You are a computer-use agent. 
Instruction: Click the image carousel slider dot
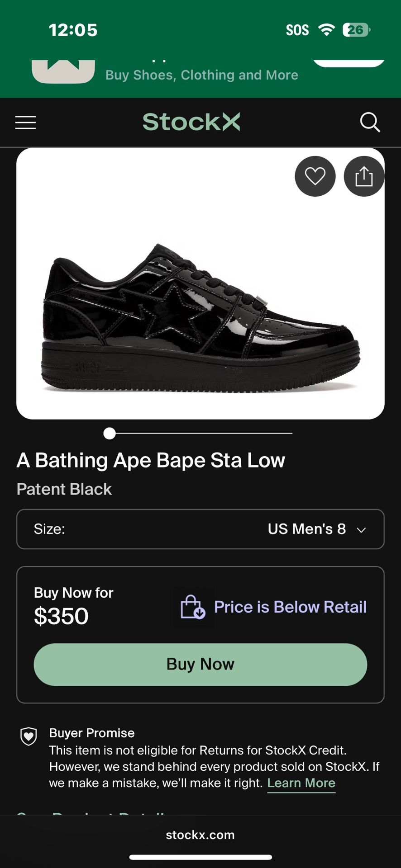tap(110, 434)
